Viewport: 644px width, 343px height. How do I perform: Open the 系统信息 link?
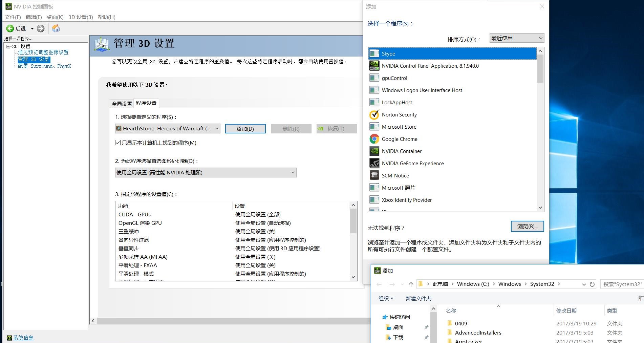(x=23, y=338)
